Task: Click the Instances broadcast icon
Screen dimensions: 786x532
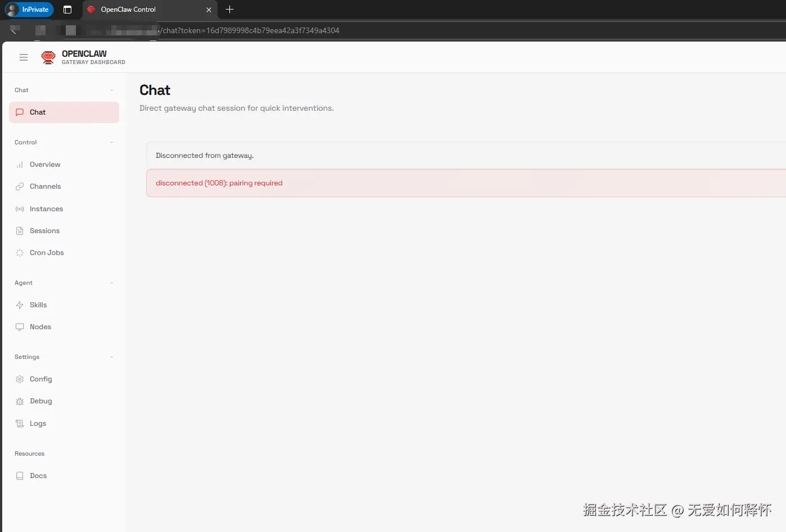Action: coord(20,209)
